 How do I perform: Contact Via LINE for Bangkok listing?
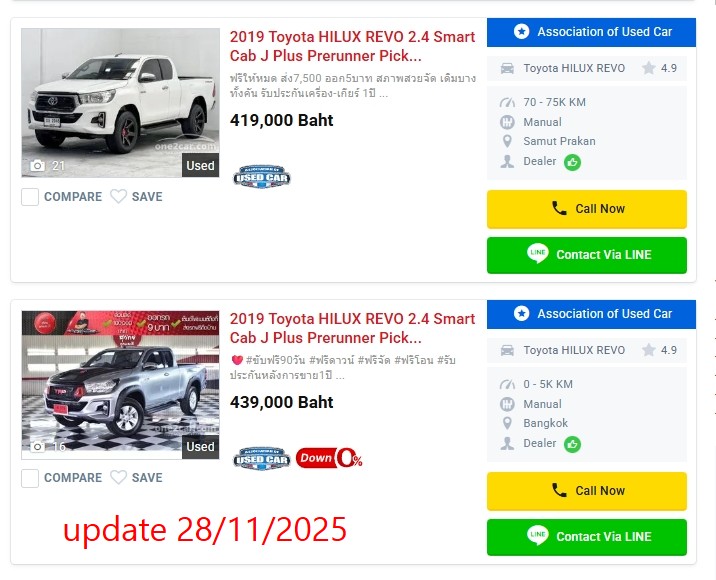[x=587, y=537]
